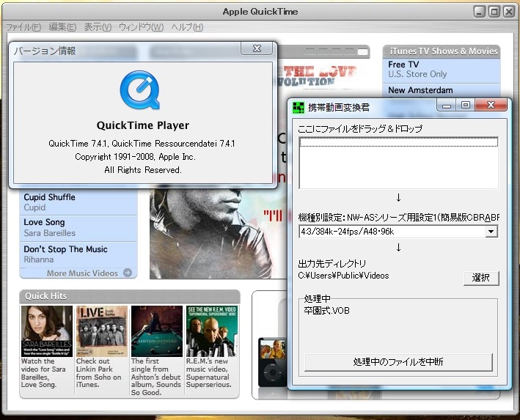
Task: Click the 機種別設定 NW-AS series label
Action: coord(398,218)
